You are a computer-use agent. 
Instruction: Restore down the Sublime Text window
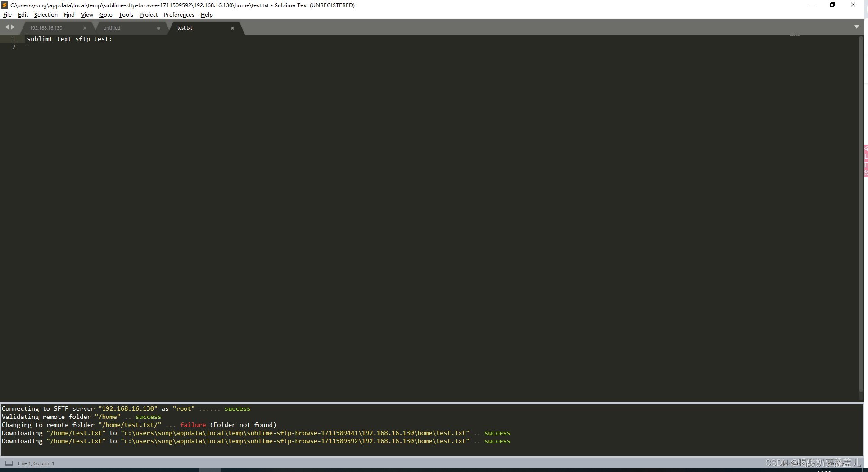[x=832, y=5]
